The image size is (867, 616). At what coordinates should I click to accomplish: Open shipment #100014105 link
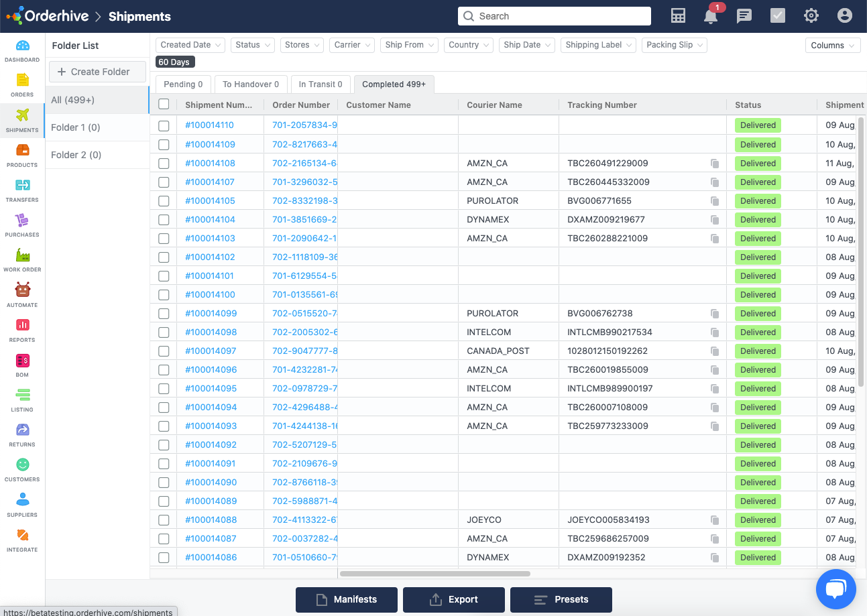(210, 201)
